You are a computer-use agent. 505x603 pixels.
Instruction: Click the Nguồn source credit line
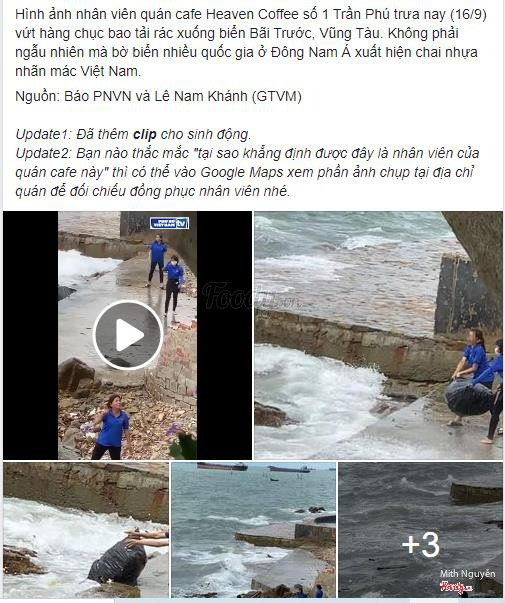pyautogui.click(x=158, y=96)
